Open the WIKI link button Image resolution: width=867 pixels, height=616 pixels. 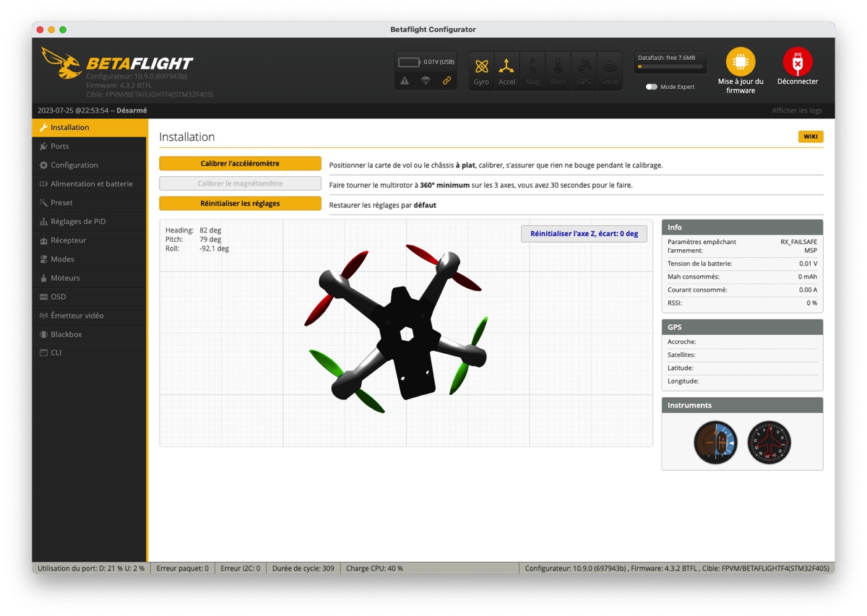click(811, 136)
